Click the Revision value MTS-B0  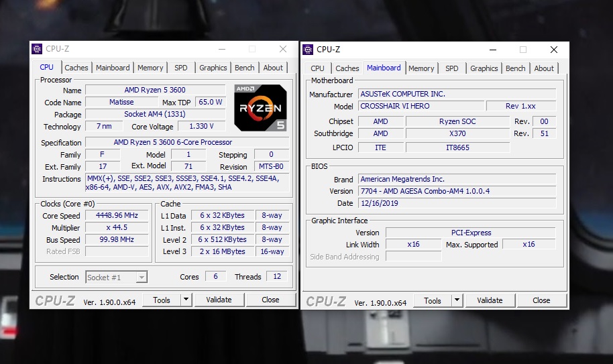point(272,166)
